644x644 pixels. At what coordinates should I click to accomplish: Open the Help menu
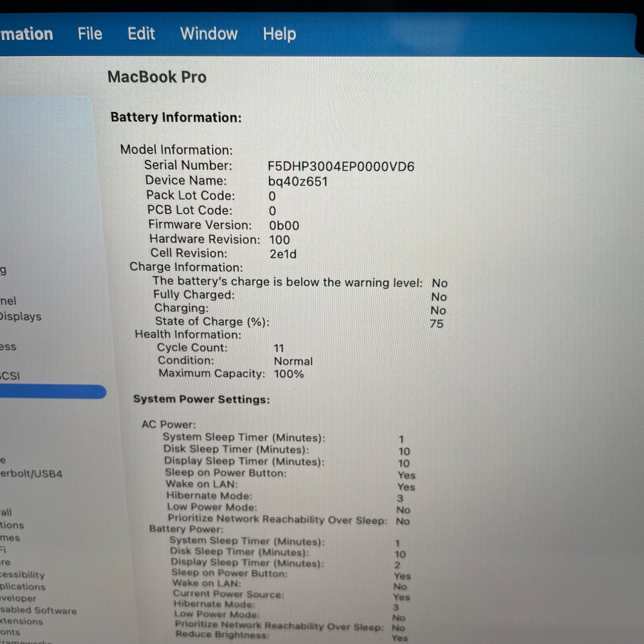coord(279,34)
